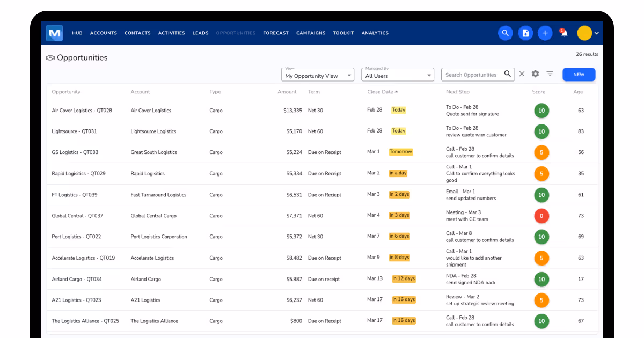Open the My Opportunity View dropdown
Image resolution: width=644 pixels, height=338 pixels.
(x=318, y=75)
